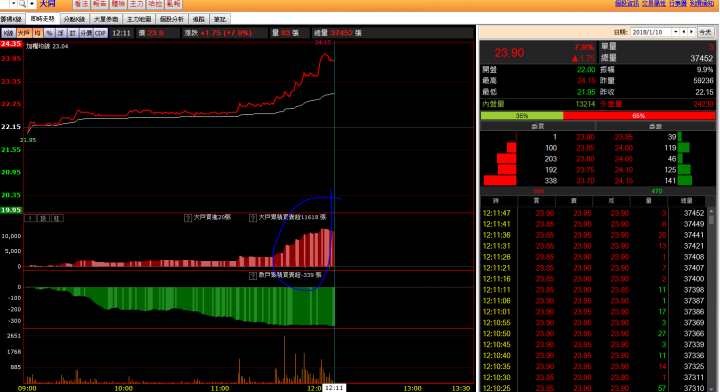The image size is (720, 392).
Task: Click the 65% red outer-volume bar
Action: coord(639,116)
